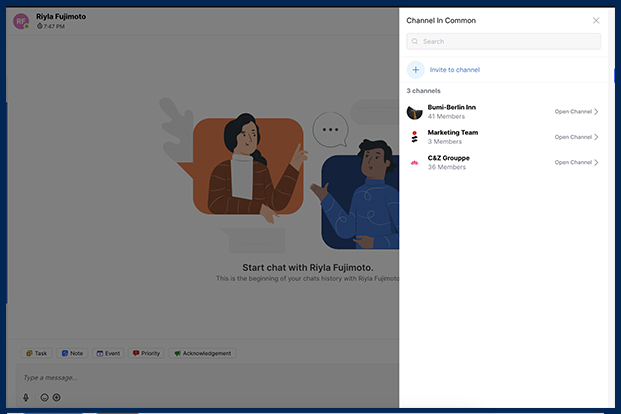Click 36 Members under C&Z Grouppe
Image resolution: width=621 pixels, height=414 pixels.
(446, 167)
